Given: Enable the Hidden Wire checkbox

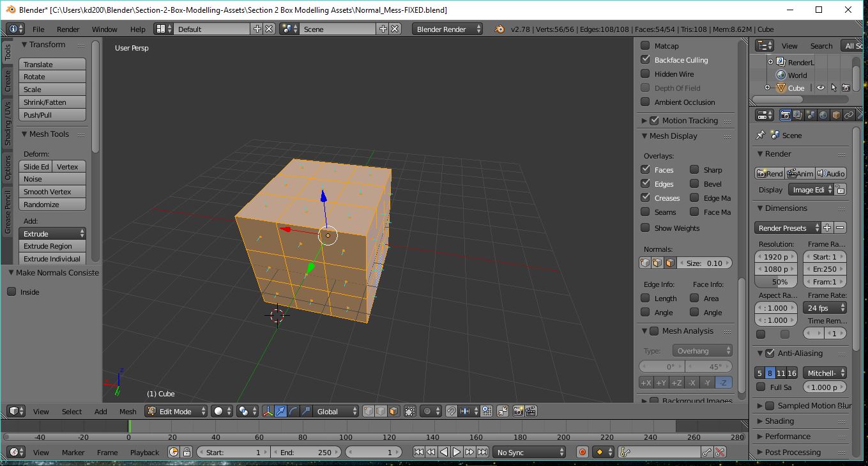Looking at the screenshot, I should tap(645, 74).
